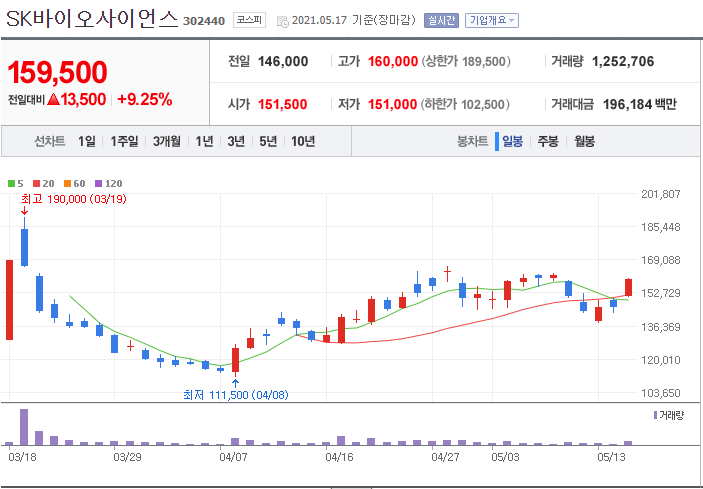Click the 거래대금 value 196,184 백만
Screen dimensions: 703x489
(639, 105)
